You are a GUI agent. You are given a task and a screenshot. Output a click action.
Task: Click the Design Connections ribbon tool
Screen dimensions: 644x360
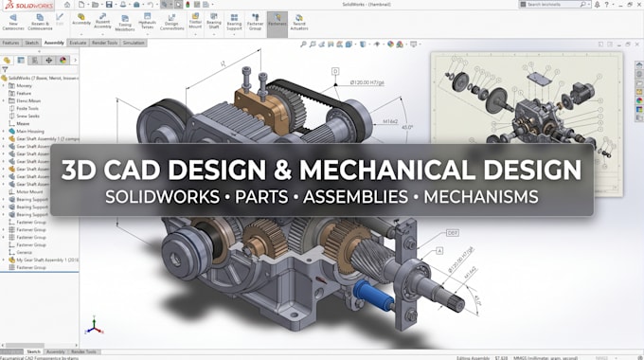pos(171,22)
